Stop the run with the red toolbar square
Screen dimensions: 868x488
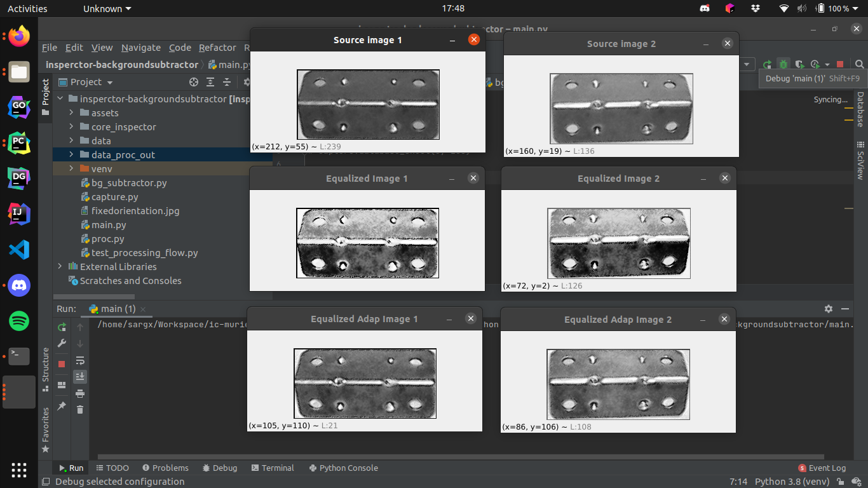tap(840, 64)
